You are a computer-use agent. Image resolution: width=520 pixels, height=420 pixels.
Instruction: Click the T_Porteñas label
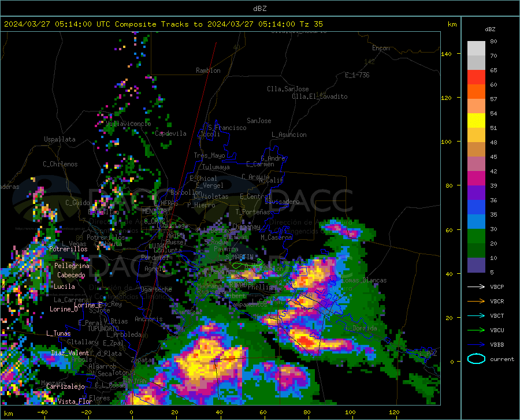pos(252,212)
